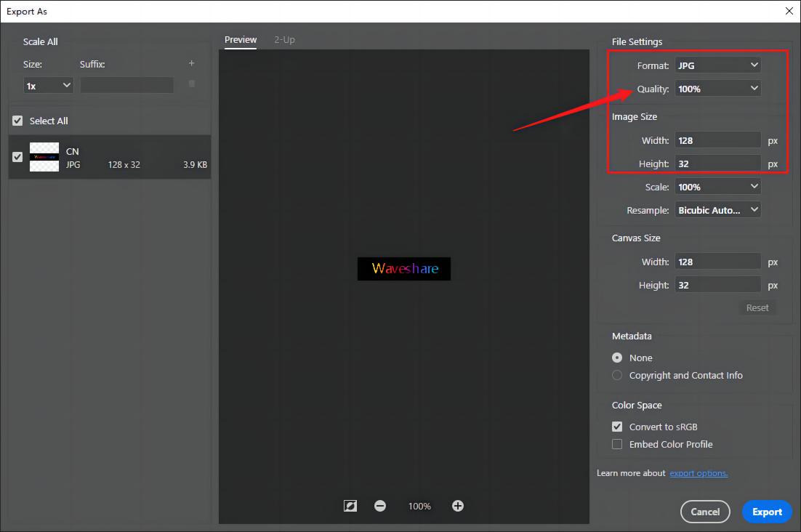Open the Size 1x dropdown
This screenshot has height=532, width=801.
pos(48,85)
